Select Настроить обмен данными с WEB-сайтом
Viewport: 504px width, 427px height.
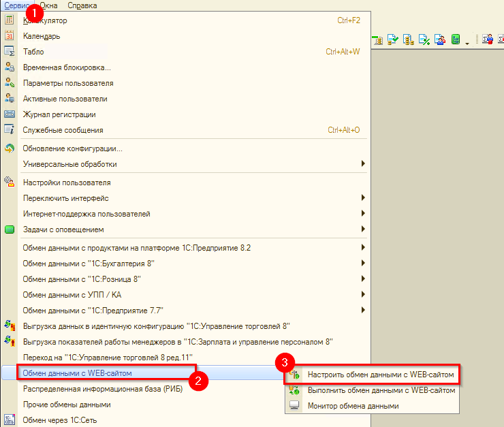tap(380, 375)
